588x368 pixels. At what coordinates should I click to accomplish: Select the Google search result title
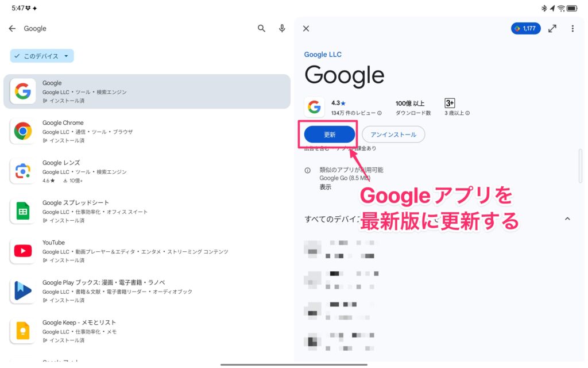[x=52, y=83]
